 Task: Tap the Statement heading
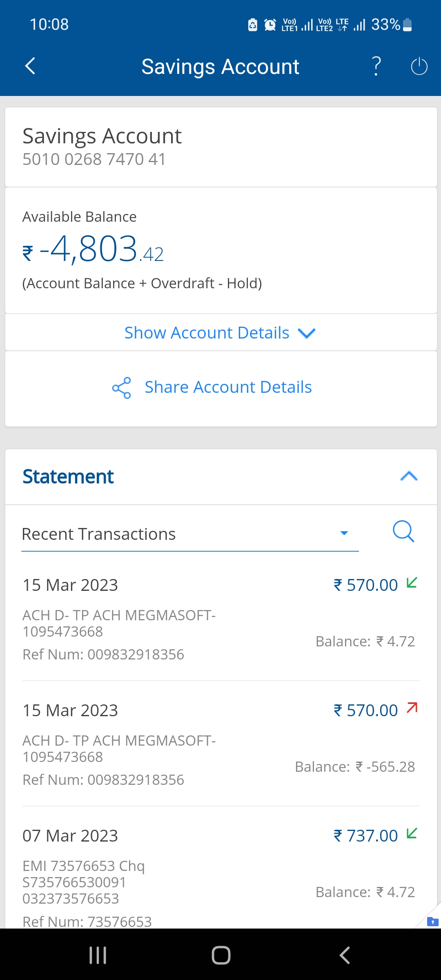coord(68,477)
